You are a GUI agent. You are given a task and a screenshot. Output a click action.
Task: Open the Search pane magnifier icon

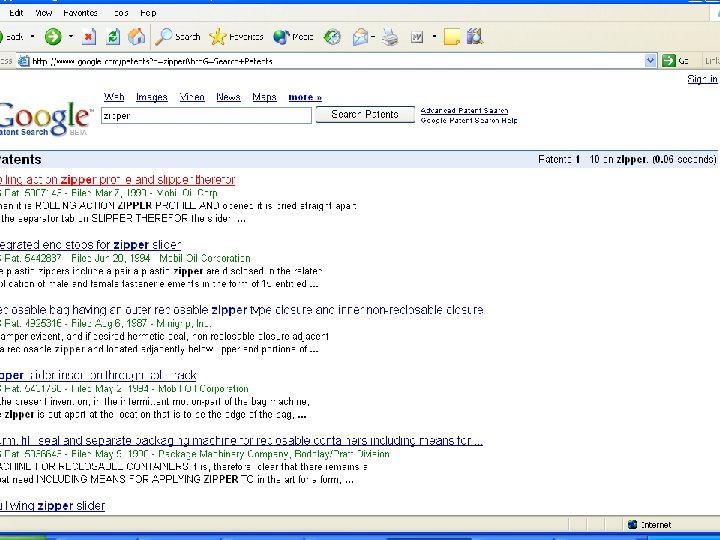click(178, 37)
